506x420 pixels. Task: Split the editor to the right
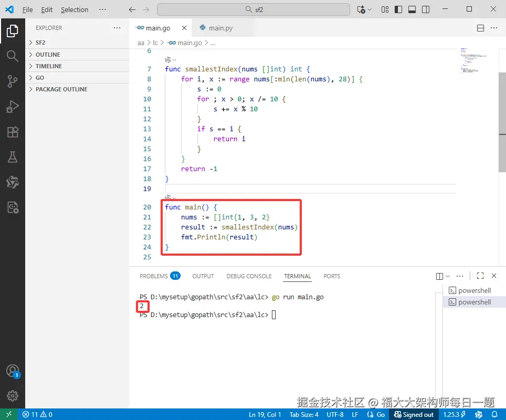[x=480, y=28]
